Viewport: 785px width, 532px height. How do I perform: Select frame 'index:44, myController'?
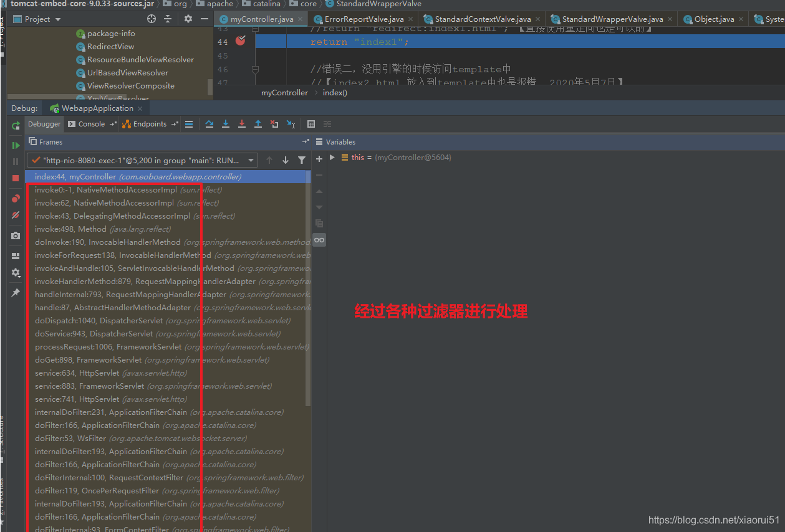coord(168,177)
